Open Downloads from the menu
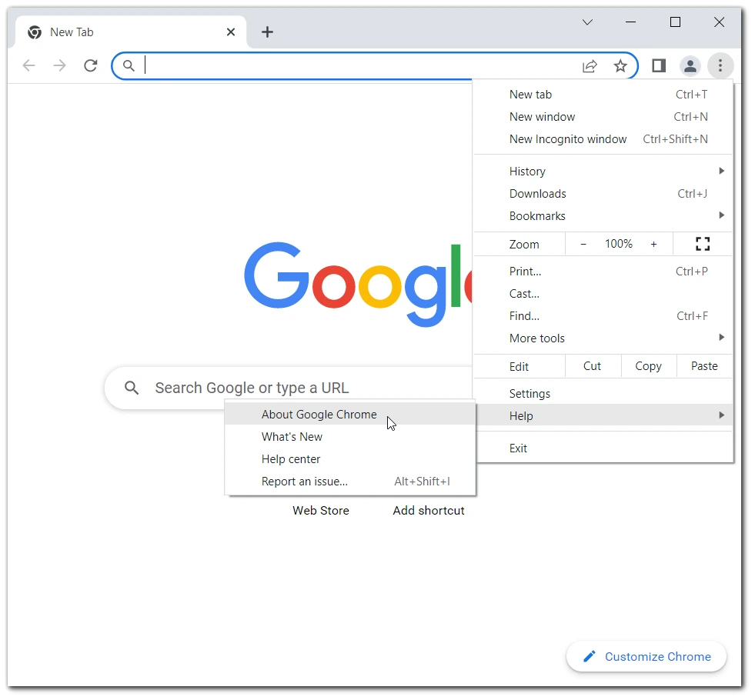The width and height of the screenshot is (755, 700). (603, 194)
